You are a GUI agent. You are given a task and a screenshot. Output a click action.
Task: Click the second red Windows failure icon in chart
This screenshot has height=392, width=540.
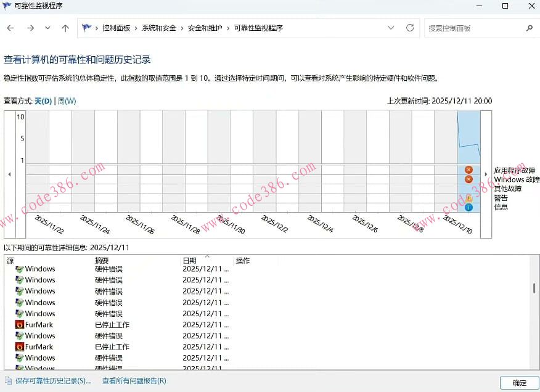[468, 179]
